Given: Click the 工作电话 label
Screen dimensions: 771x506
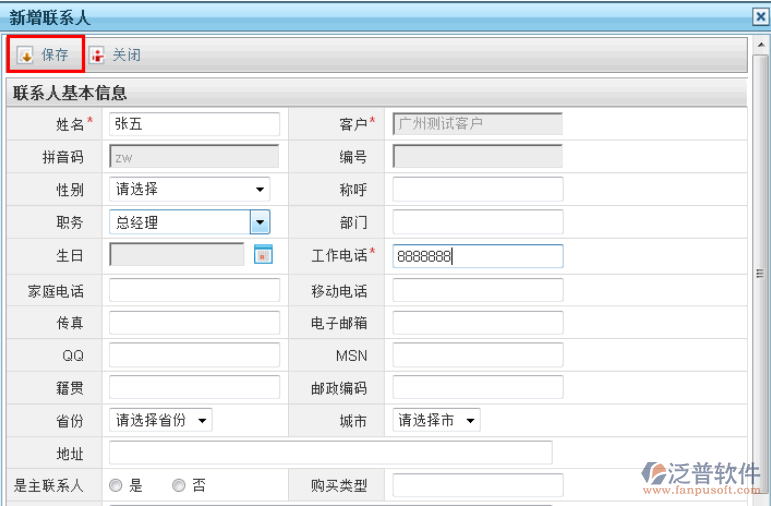Looking at the screenshot, I should pos(339,256).
